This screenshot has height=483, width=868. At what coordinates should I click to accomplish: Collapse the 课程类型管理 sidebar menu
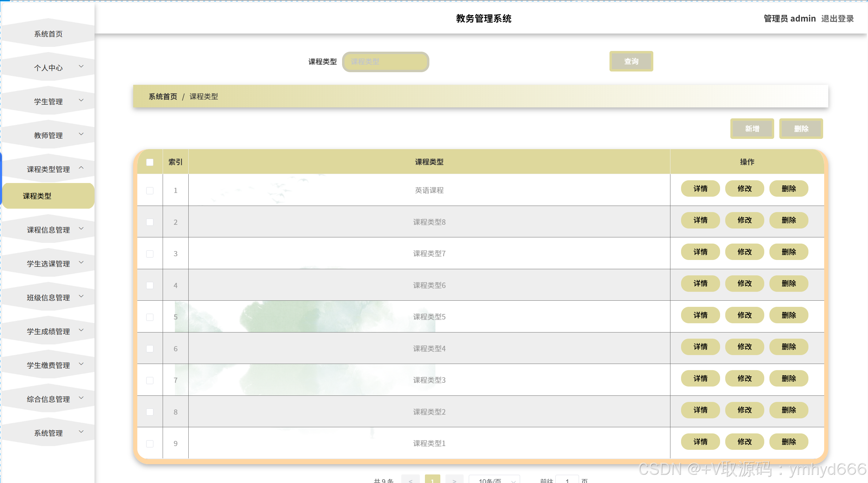point(48,169)
